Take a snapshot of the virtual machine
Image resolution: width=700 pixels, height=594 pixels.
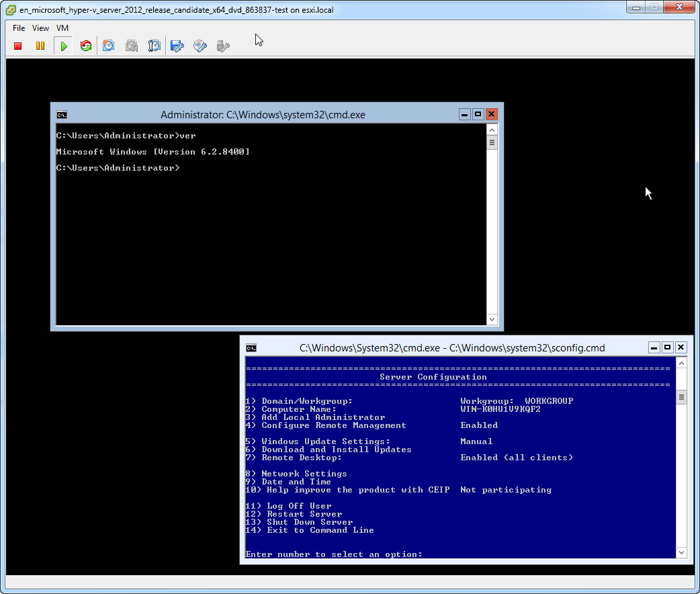click(x=108, y=46)
